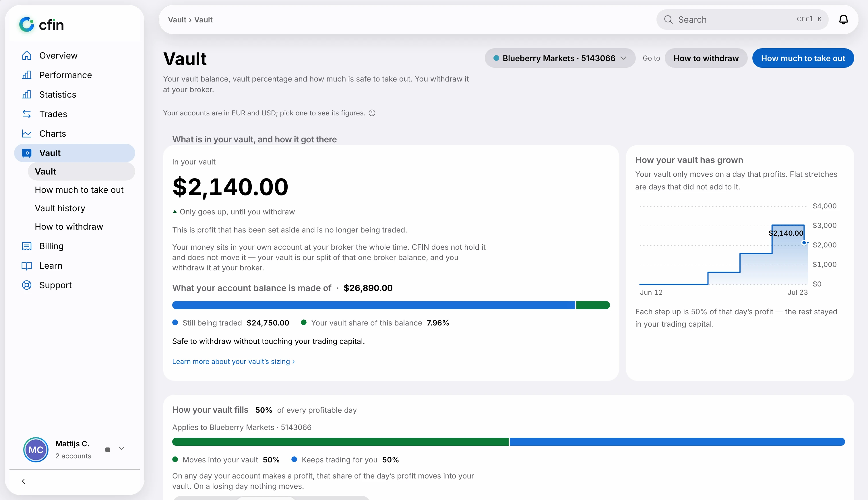Open Vault history sub-item
Screen dimensions: 868x500
coord(82,208)
